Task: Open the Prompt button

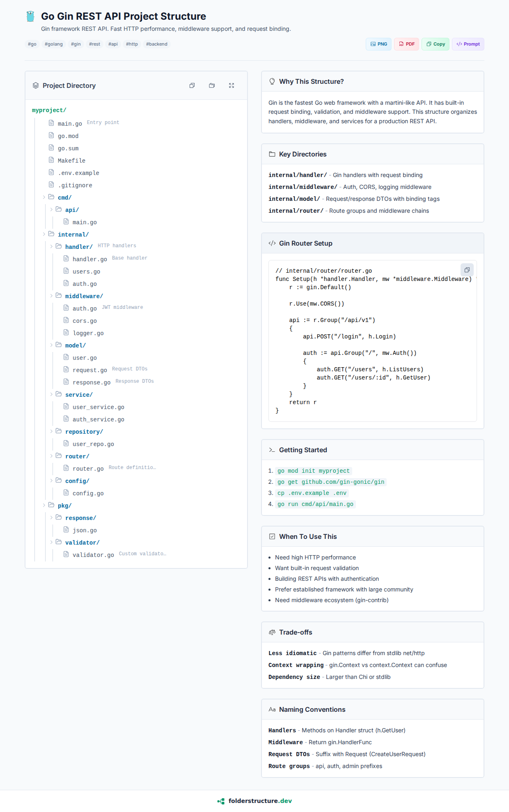Action: 468,44
